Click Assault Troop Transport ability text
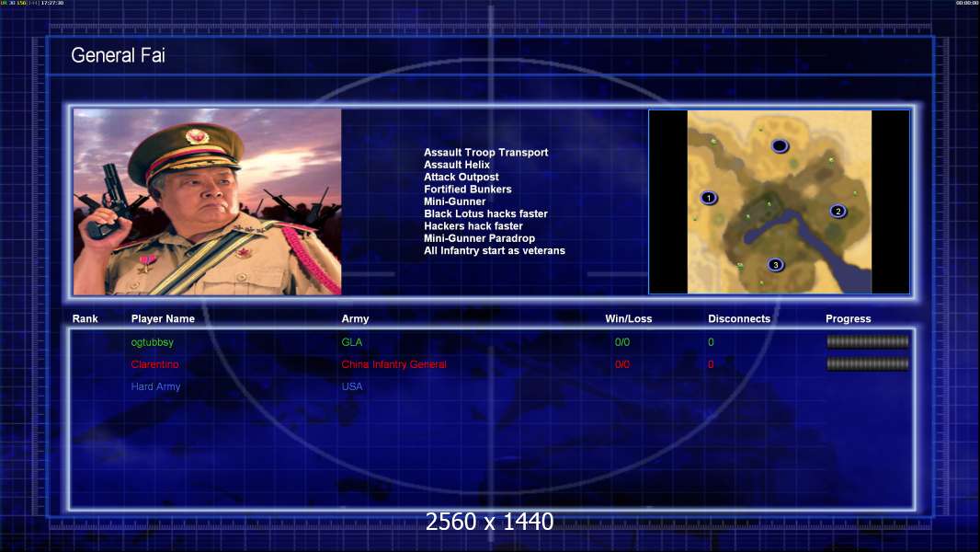The width and height of the screenshot is (980, 552). [485, 153]
